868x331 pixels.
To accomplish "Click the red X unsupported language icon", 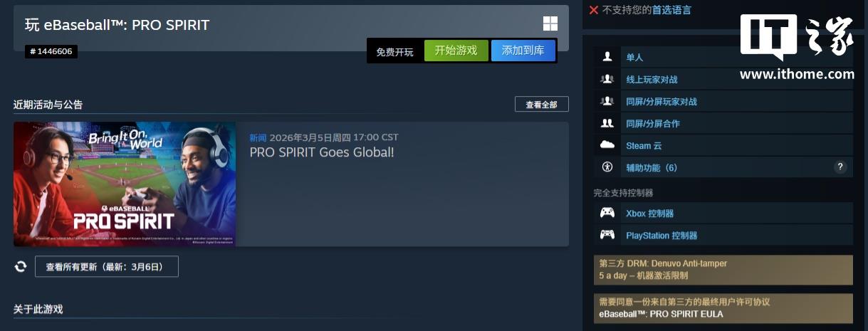I will [594, 10].
